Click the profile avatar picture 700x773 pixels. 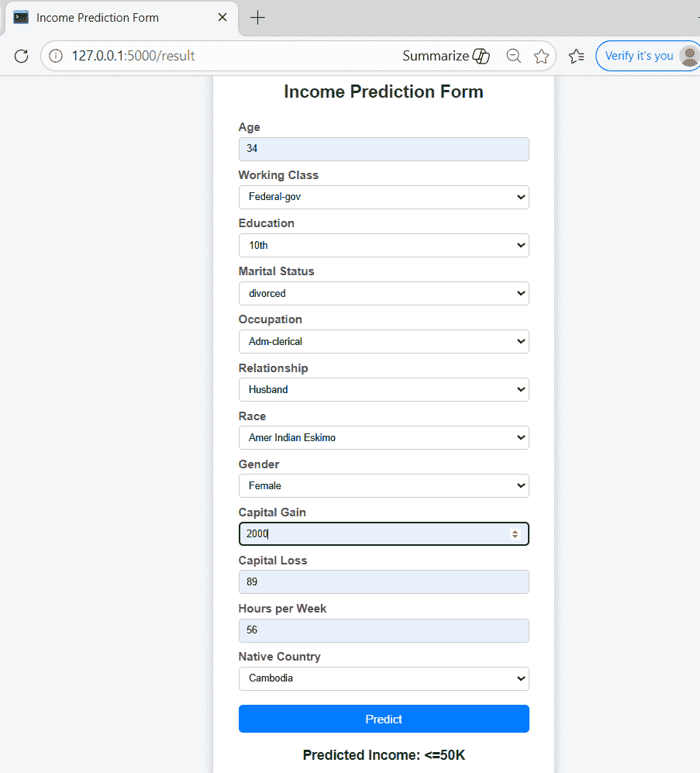click(688, 56)
